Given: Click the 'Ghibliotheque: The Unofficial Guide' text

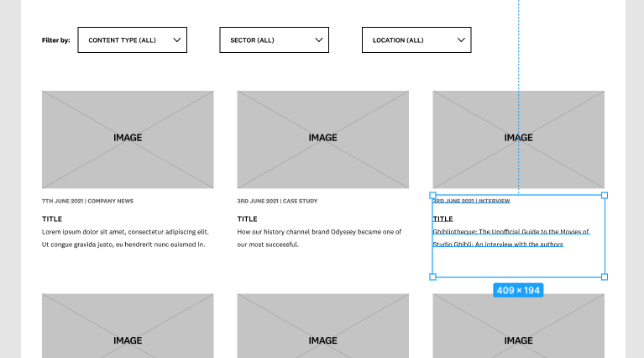Looking at the screenshot, I should pos(511,238).
